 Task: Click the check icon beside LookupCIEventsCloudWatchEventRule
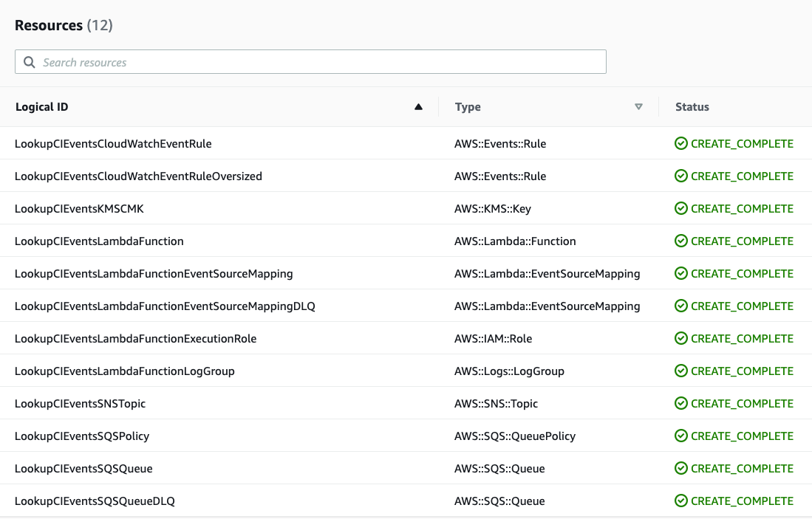pyautogui.click(x=680, y=143)
